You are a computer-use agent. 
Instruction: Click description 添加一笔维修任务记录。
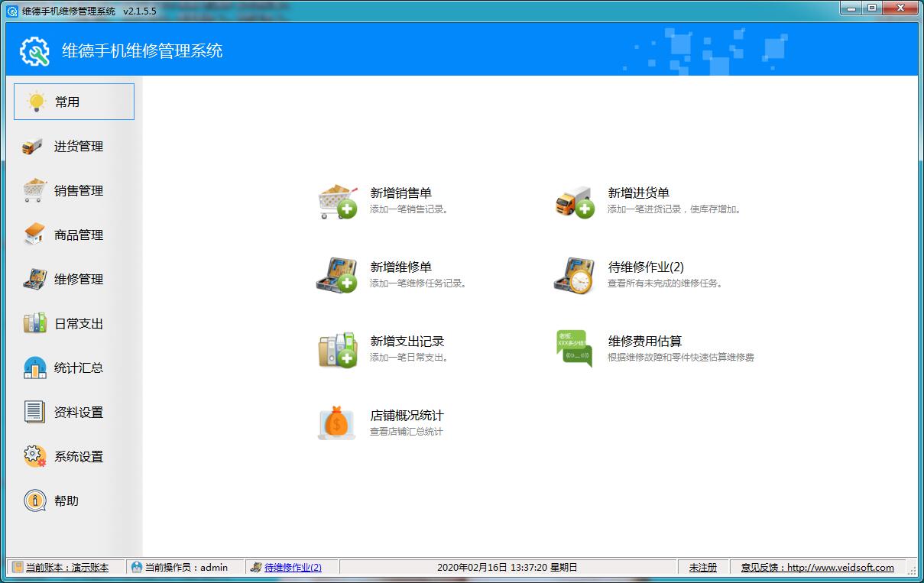coord(419,283)
